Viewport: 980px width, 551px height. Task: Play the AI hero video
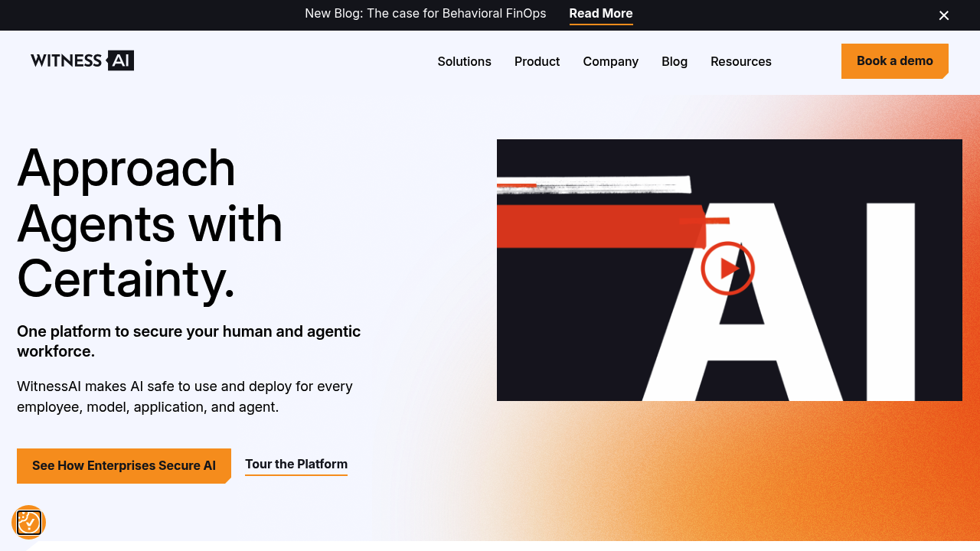[x=727, y=269]
